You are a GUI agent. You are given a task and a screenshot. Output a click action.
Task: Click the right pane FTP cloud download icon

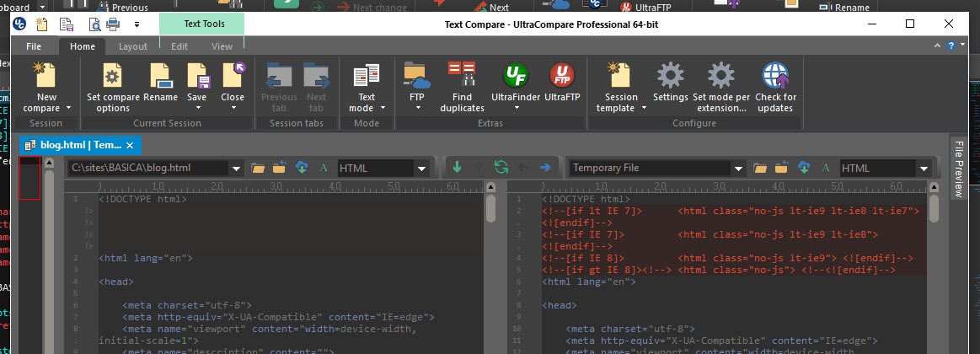[805, 167]
